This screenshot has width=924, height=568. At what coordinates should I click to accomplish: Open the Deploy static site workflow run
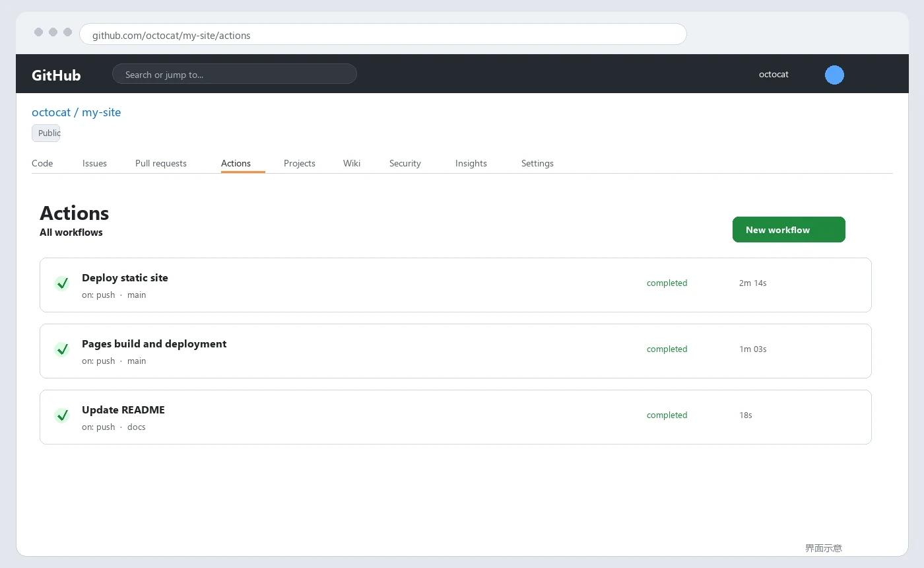455,285
